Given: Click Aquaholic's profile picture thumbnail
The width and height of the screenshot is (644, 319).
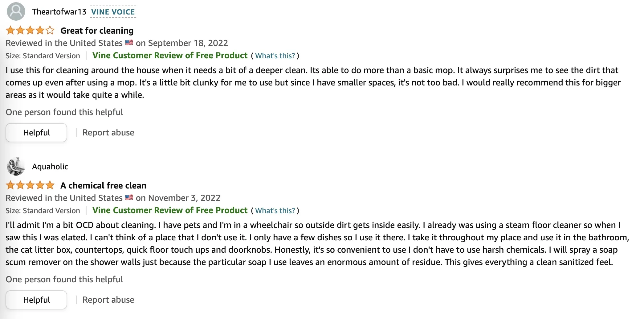Looking at the screenshot, I should click(16, 166).
